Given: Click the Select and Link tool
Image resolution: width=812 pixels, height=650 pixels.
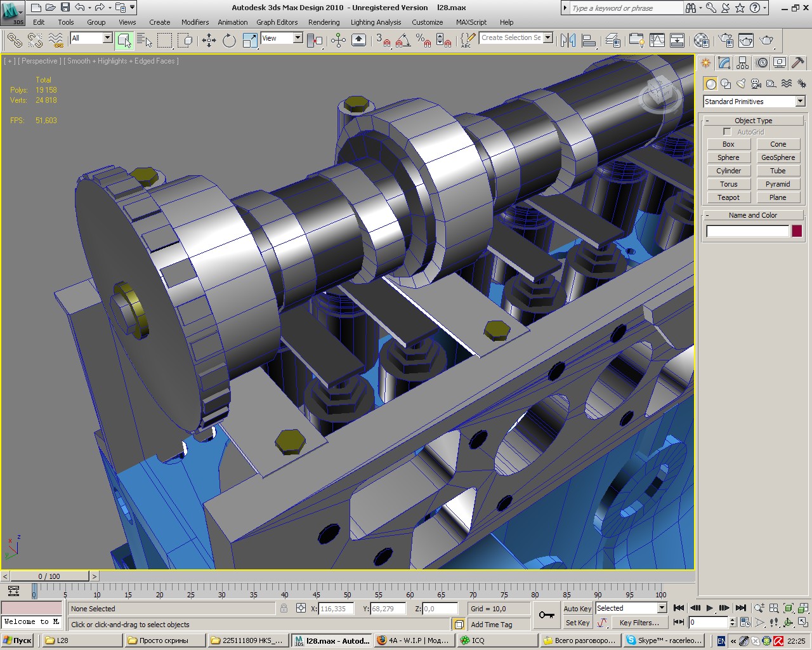Looking at the screenshot, I should 14,41.
